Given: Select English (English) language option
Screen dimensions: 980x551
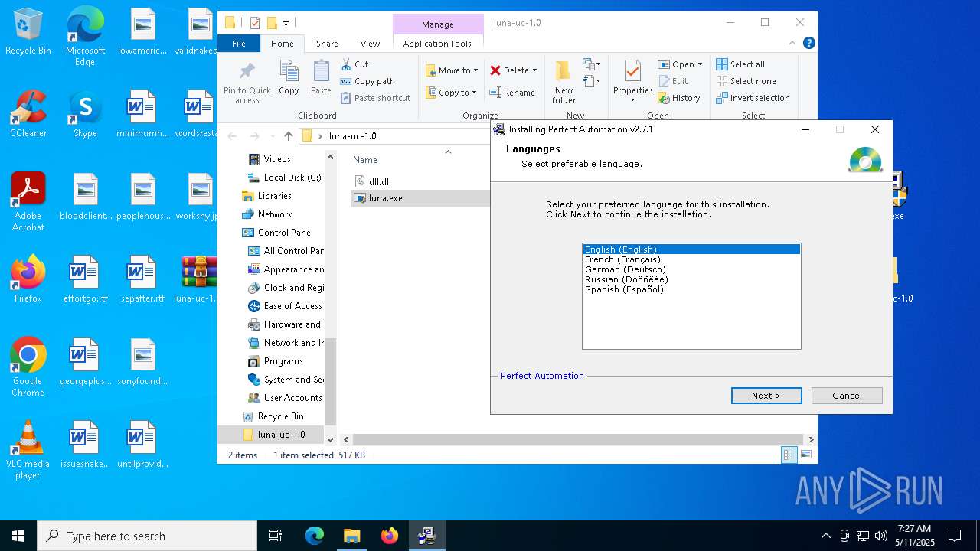Looking at the screenshot, I should click(691, 249).
